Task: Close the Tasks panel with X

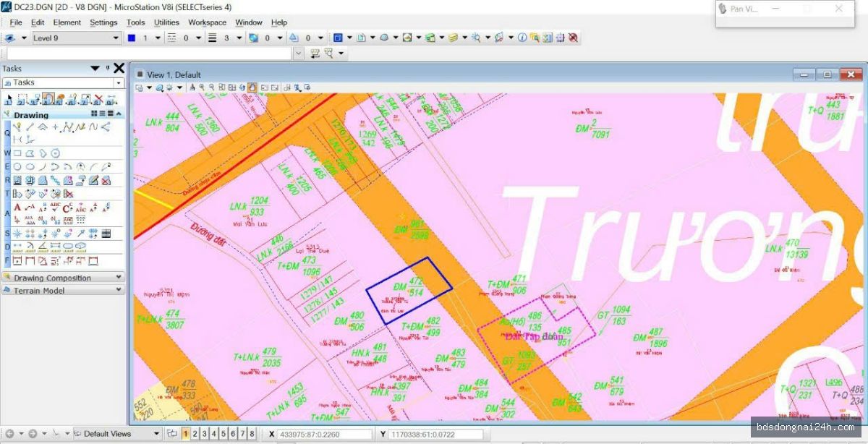Action: point(119,69)
